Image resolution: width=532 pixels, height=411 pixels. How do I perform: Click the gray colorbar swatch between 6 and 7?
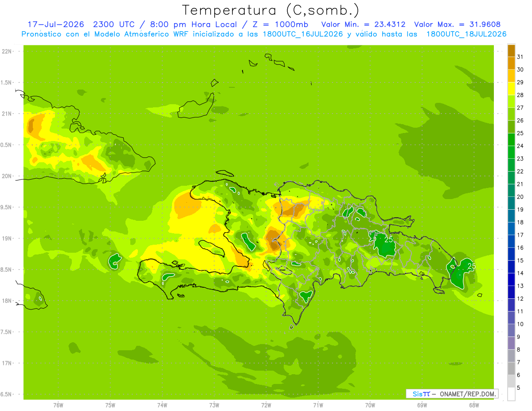(x=511, y=369)
